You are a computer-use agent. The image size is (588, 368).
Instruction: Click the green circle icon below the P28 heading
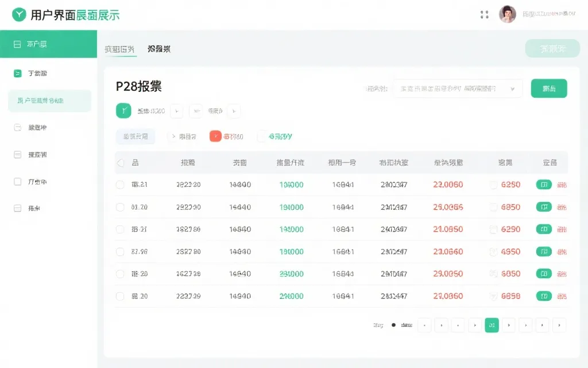[x=123, y=110]
